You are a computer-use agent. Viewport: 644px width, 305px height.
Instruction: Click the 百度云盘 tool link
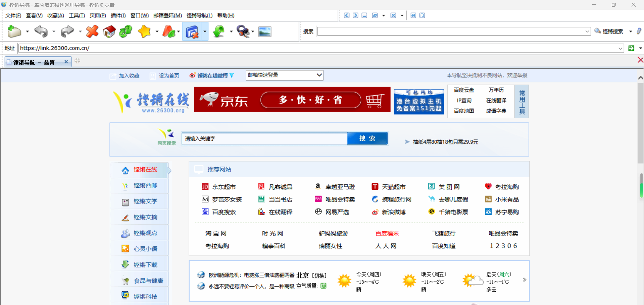point(464,90)
